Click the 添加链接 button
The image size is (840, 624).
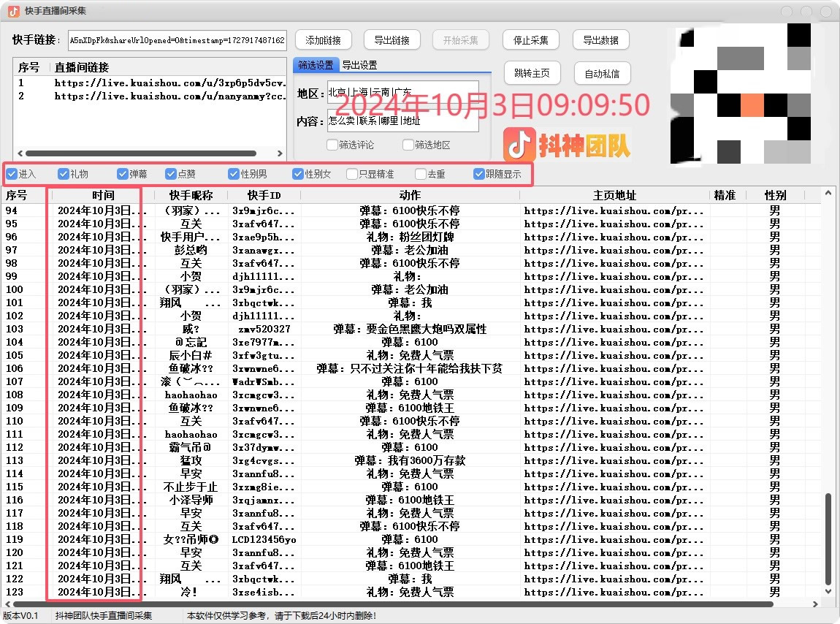(323, 40)
